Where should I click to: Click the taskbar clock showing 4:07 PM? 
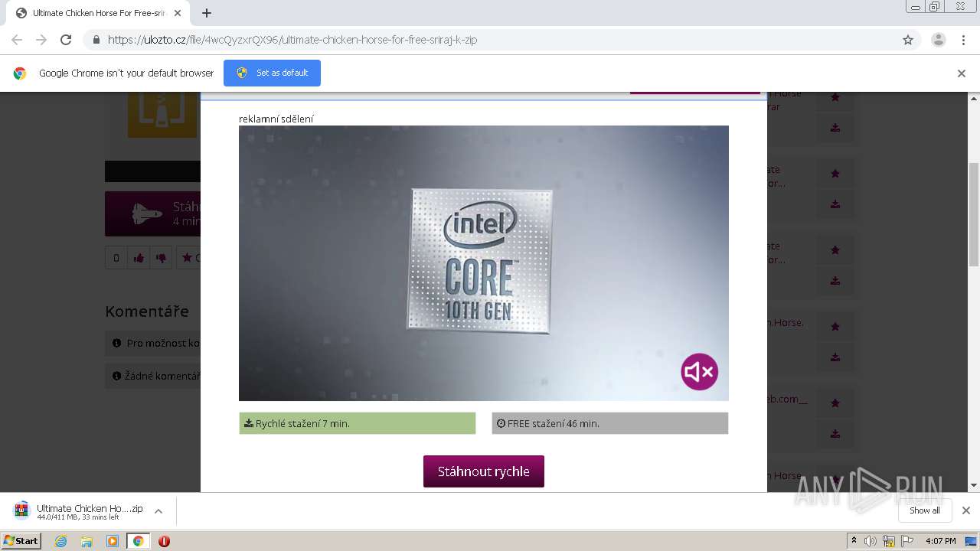[x=940, y=541]
